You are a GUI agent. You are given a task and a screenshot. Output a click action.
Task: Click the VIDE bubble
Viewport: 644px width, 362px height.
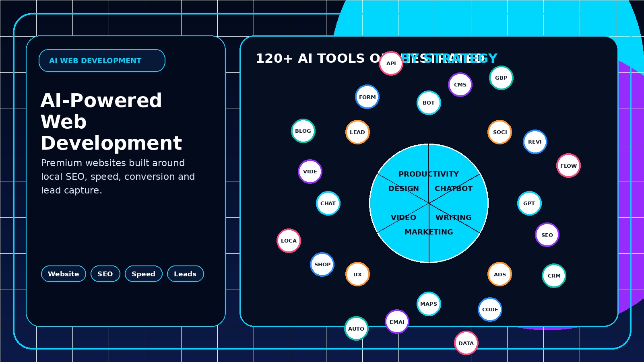[310, 171]
